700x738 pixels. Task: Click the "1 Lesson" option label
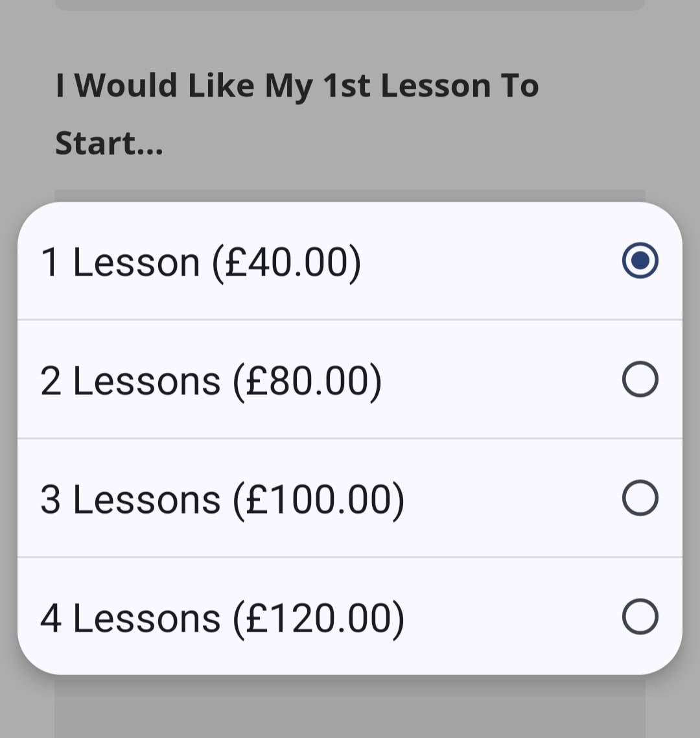[x=120, y=263]
